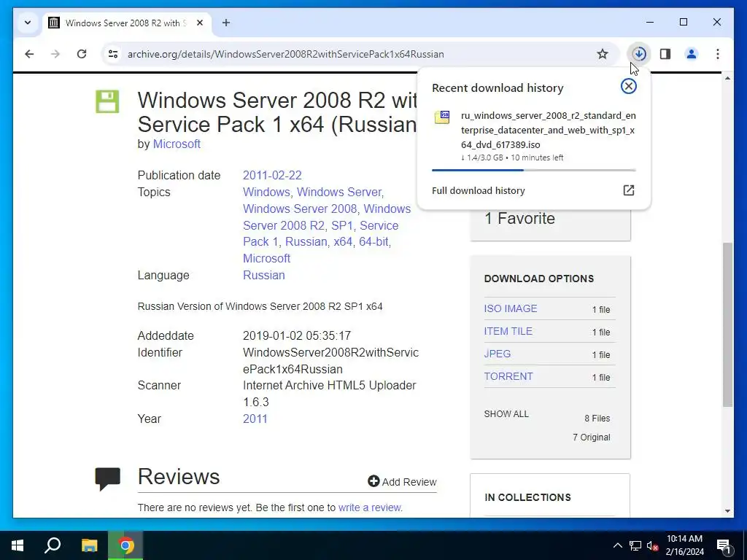This screenshot has width=747, height=560.
Task: Open the notification center icon
Action: pyautogui.click(x=723, y=545)
